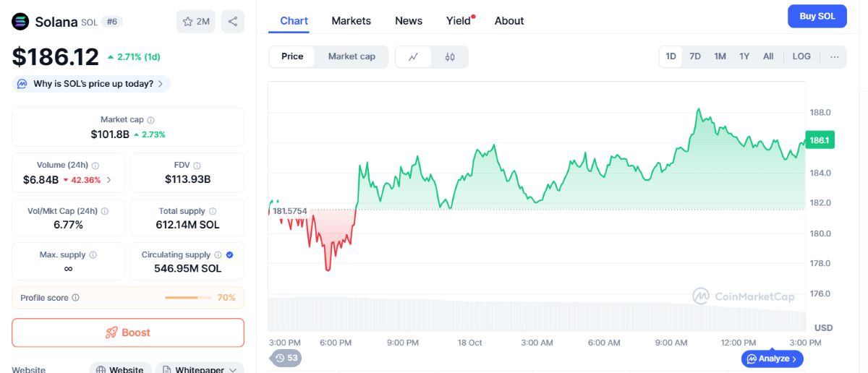Image resolution: width=868 pixels, height=373 pixels.
Task: Switch to the line chart icon
Action: point(414,57)
